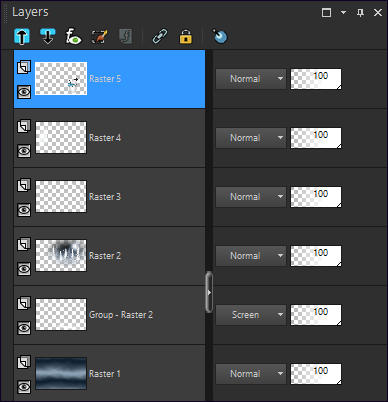This screenshot has width=388, height=402.
Task: Click the Raster 2 layer thumbnail
Action: click(61, 256)
